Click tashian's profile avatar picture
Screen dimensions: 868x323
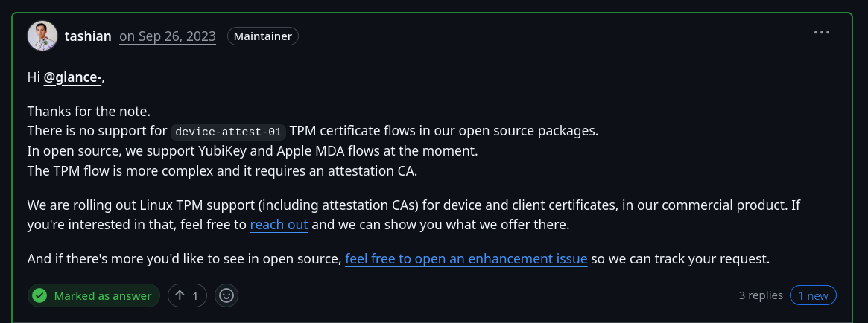42,36
